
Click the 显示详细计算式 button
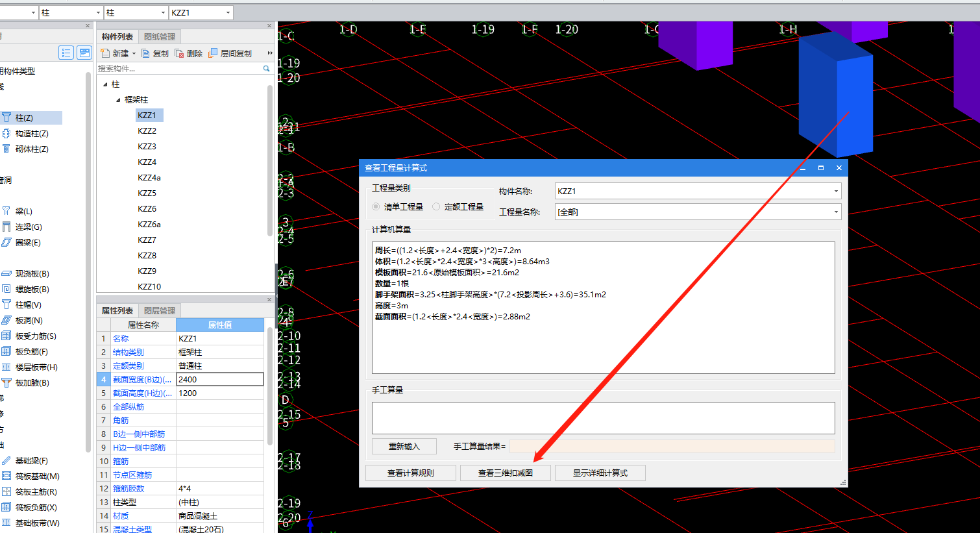point(600,473)
